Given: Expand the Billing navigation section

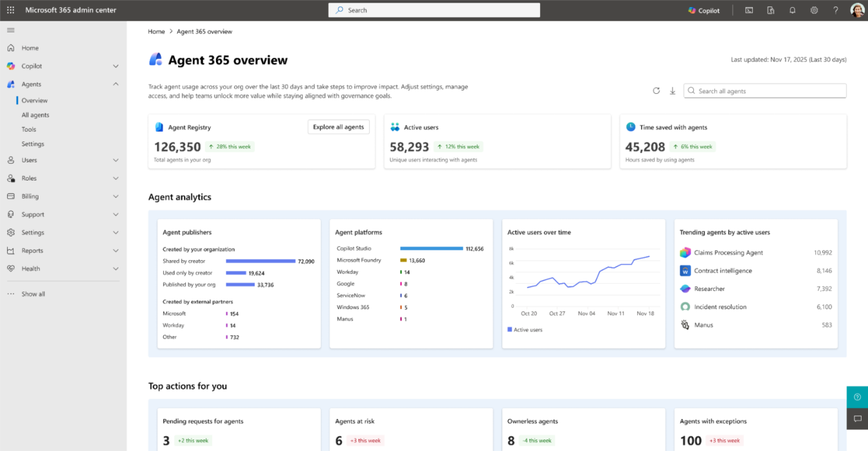Looking at the screenshot, I should point(116,197).
